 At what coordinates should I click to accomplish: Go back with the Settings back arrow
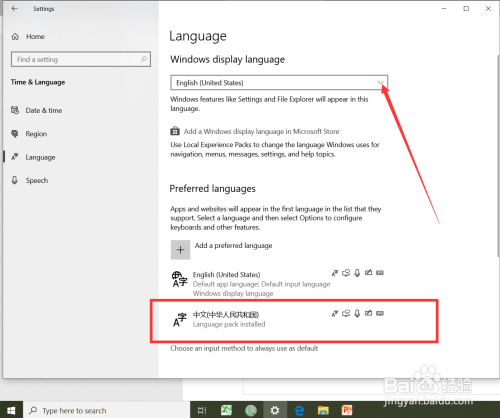pyautogui.click(x=14, y=9)
